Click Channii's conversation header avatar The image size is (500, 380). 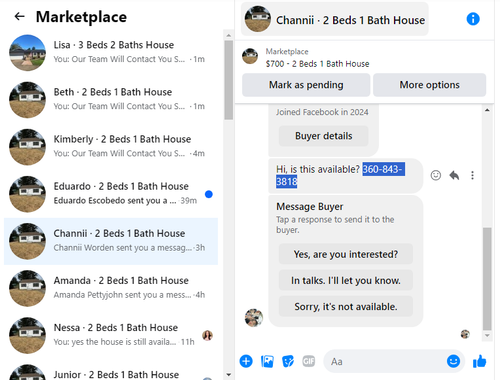tap(258, 19)
